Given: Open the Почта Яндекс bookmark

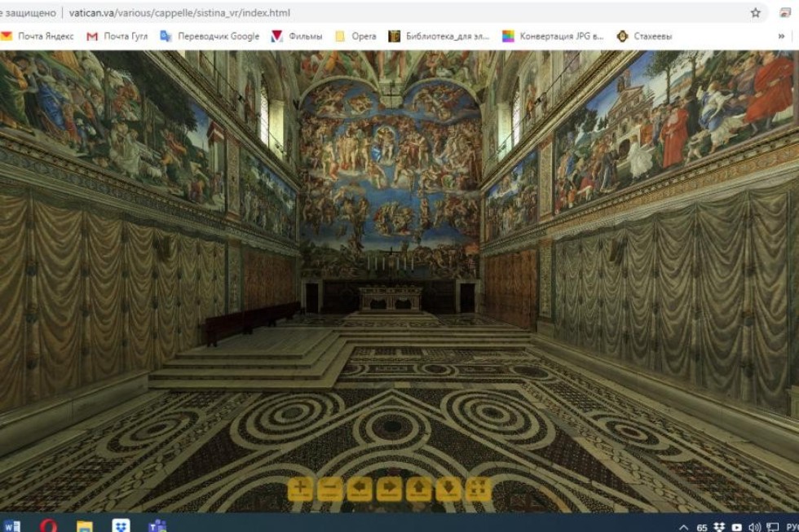Looking at the screenshot, I should (x=38, y=36).
